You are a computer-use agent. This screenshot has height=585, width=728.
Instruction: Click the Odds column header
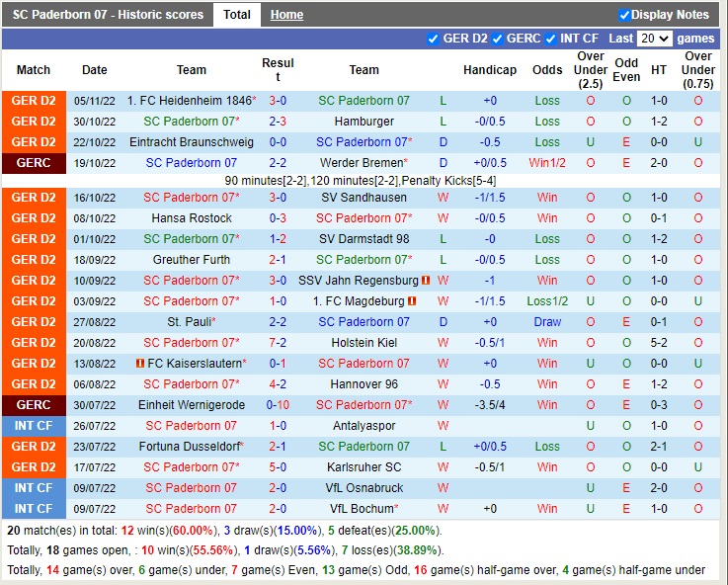[547, 70]
